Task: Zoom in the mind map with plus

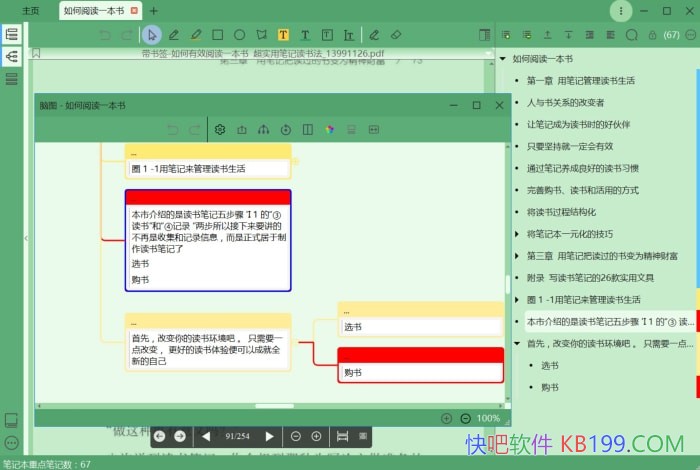Action: tap(446, 418)
